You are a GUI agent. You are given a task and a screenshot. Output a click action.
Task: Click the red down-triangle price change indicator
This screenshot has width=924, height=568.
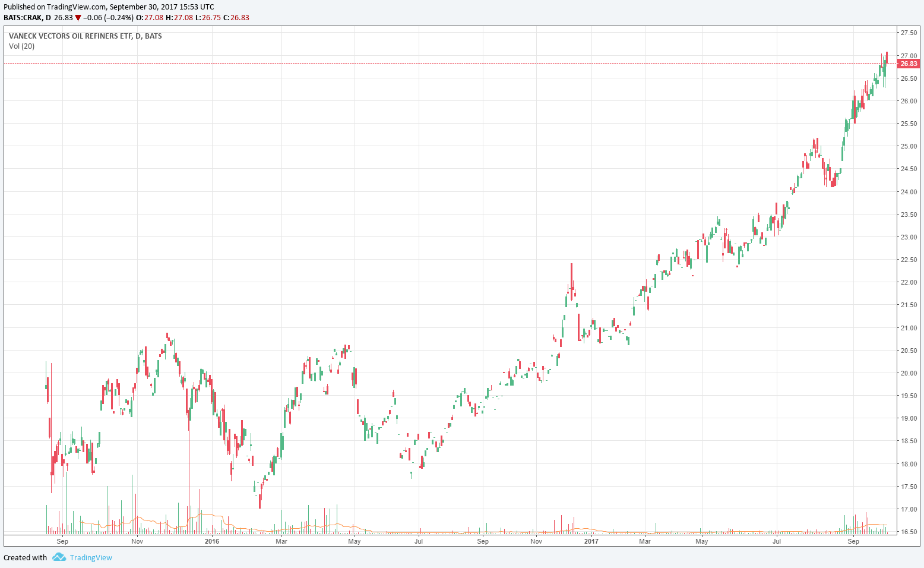click(x=78, y=18)
